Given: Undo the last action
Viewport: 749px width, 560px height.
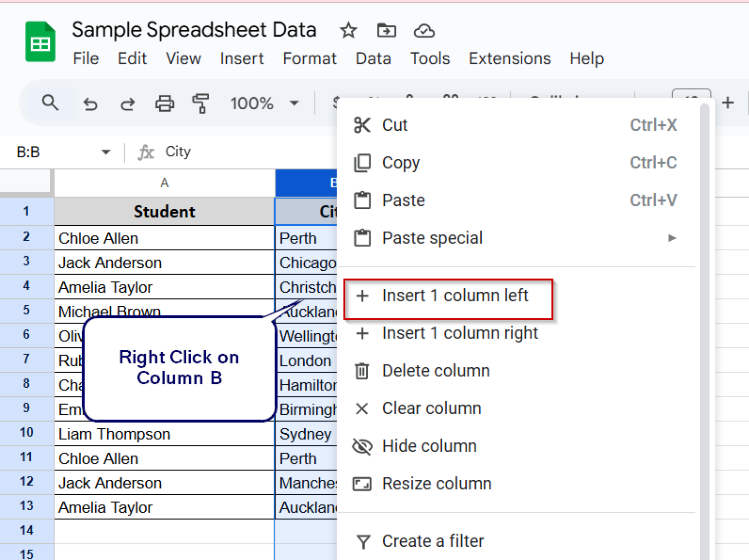Looking at the screenshot, I should point(90,103).
